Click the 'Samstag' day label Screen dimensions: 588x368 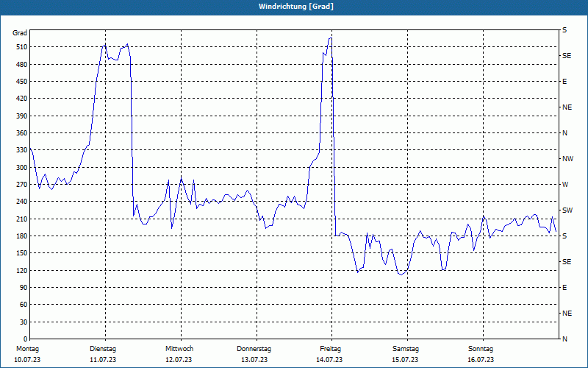pyautogui.click(x=406, y=349)
